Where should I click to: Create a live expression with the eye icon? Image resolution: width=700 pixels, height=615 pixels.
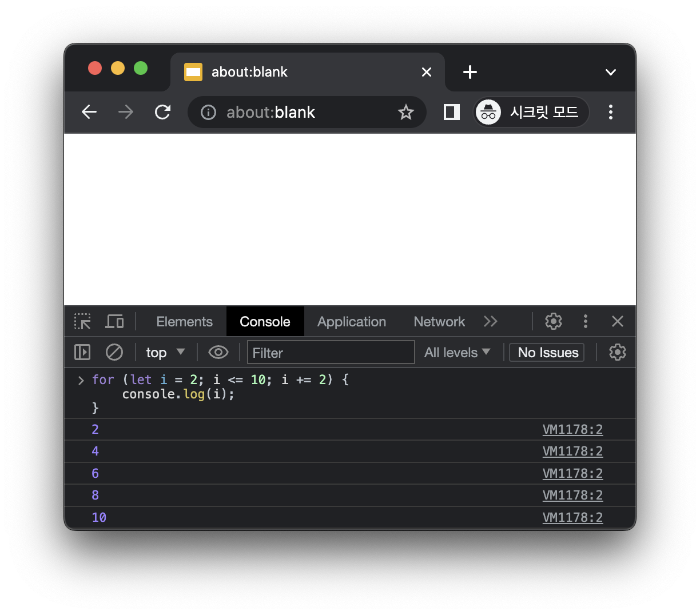click(x=218, y=352)
